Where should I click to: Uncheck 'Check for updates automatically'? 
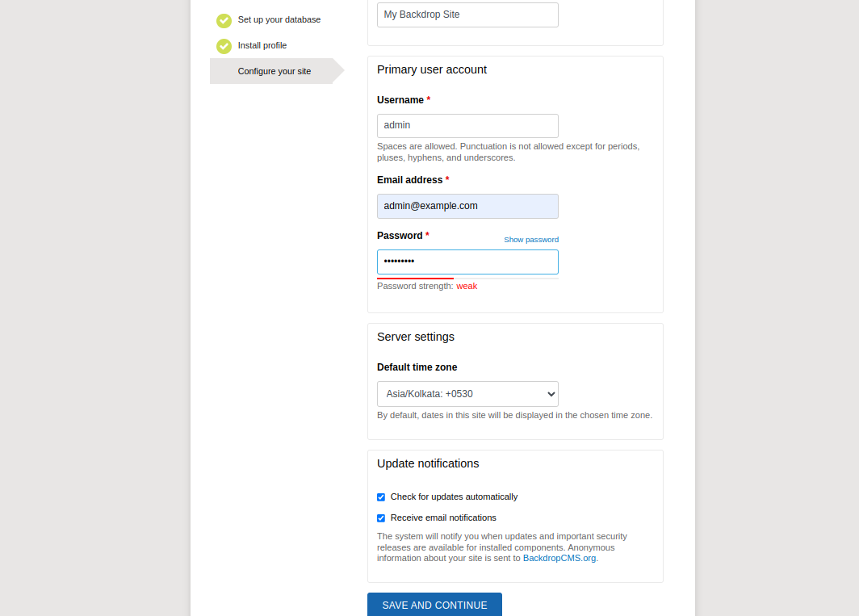(381, 497)
